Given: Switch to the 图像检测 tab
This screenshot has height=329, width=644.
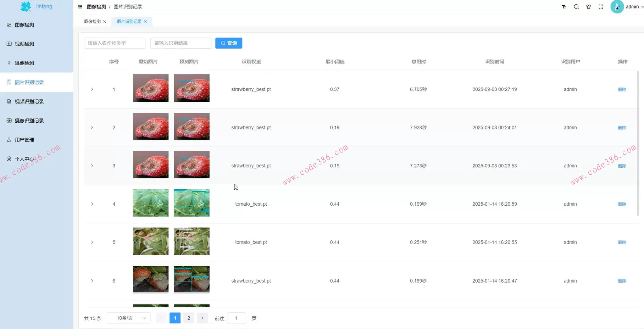Looking at the screenshot, I should (x=92, y=22).
